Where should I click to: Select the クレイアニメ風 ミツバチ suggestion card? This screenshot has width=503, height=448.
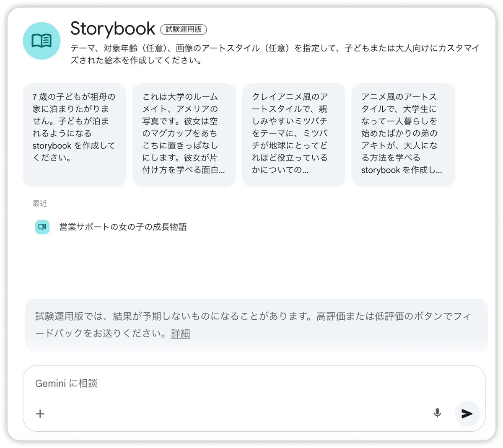pos(293,135)
